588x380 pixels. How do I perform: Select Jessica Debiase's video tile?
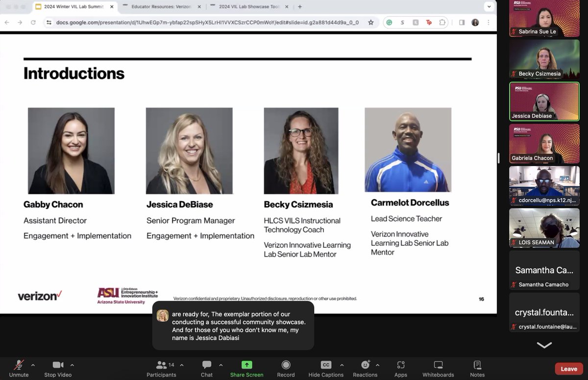[x=544, y=101]
